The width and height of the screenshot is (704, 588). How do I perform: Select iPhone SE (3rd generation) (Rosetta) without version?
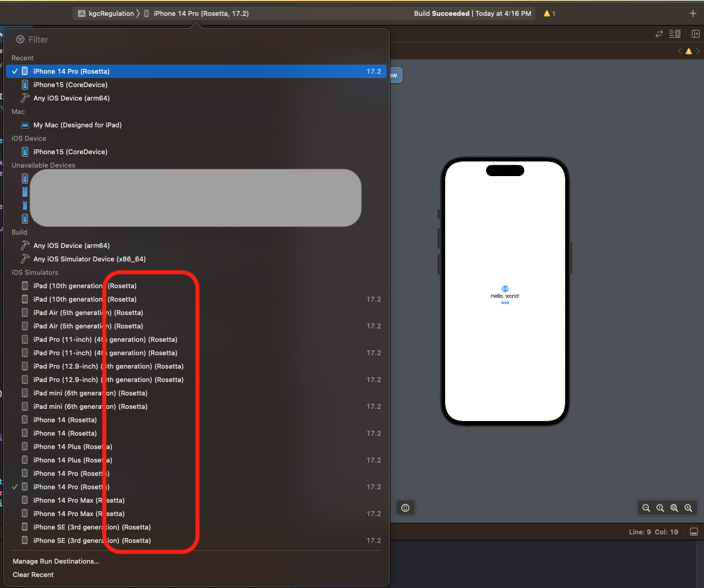pos(196,527)
